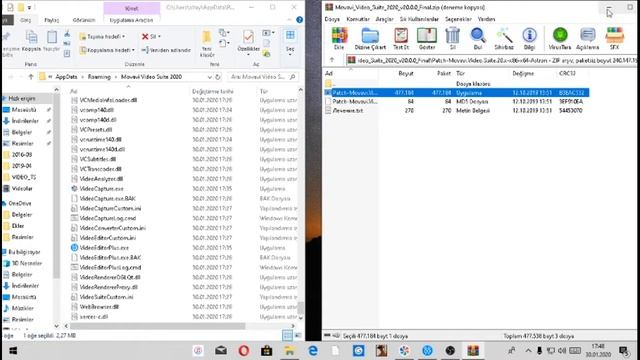Open the Sil dropdown in the Explorer ribbon

159,37
